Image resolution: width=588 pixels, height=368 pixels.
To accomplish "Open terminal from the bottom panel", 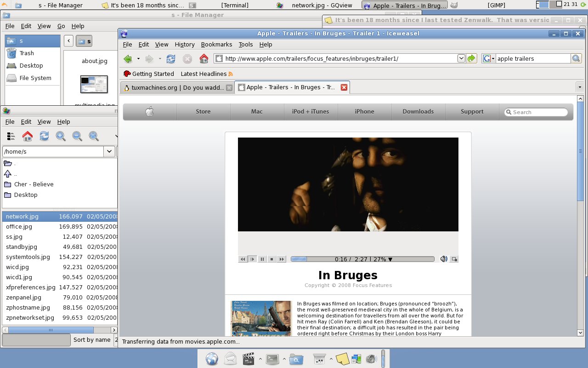I will point(272,359).
